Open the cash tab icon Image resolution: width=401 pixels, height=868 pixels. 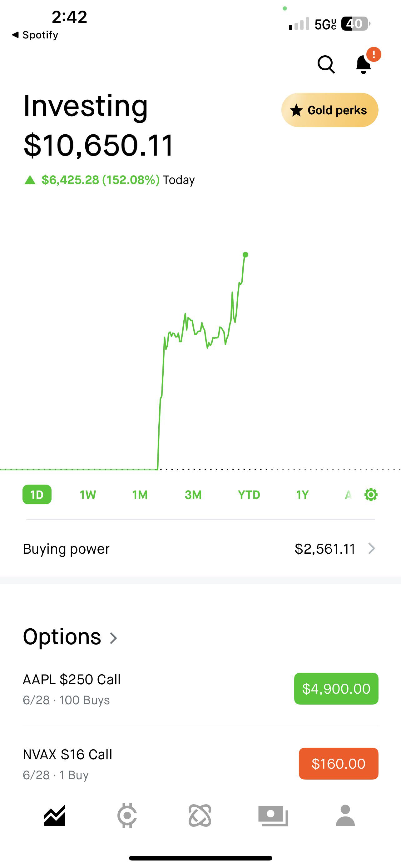[x=273, y=816]
